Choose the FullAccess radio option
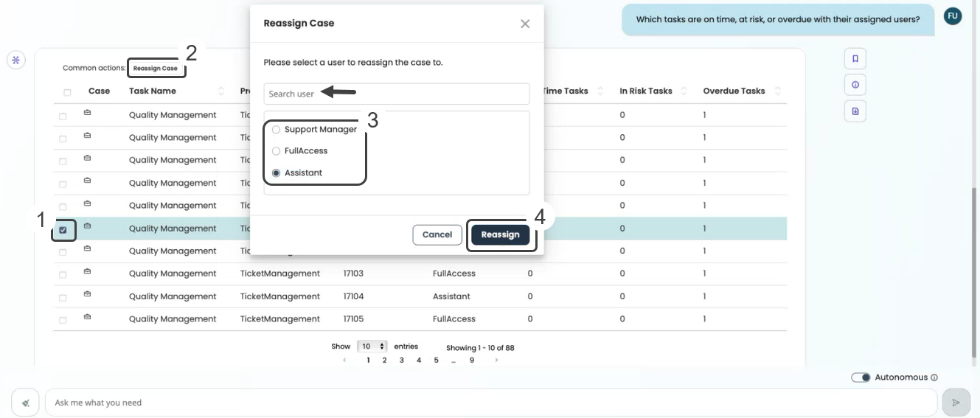Screen dimensions: 980x418 (x=277, y=151)
